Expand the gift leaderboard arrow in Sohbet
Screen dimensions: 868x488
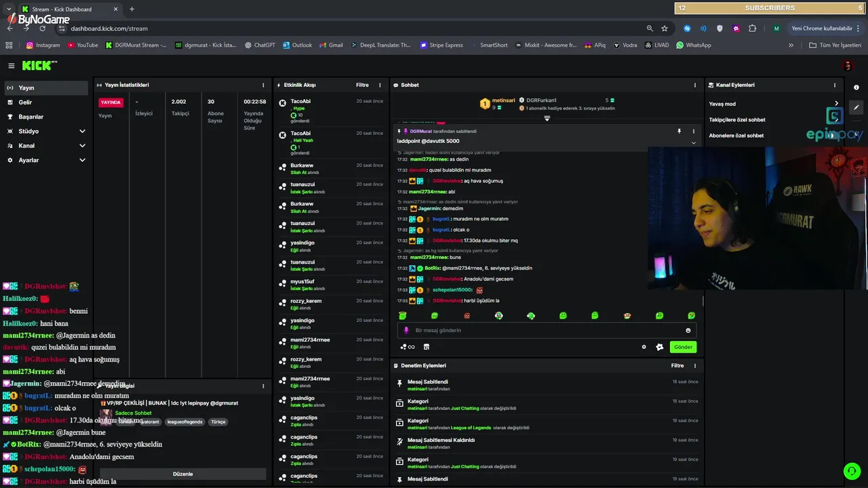click(x=547, y=118)
